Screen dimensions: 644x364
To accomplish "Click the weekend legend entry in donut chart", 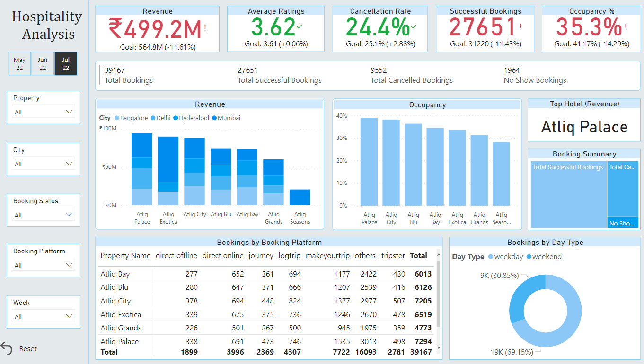I will [x=544, y=257].
